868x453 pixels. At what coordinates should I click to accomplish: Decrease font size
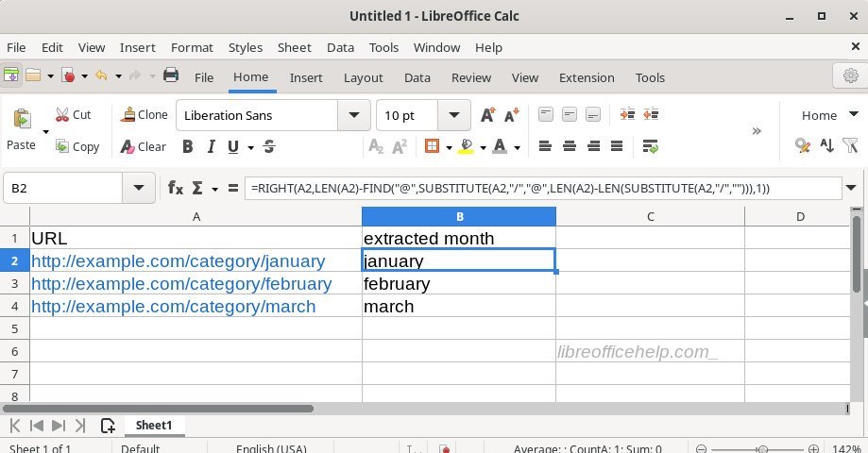512,114
